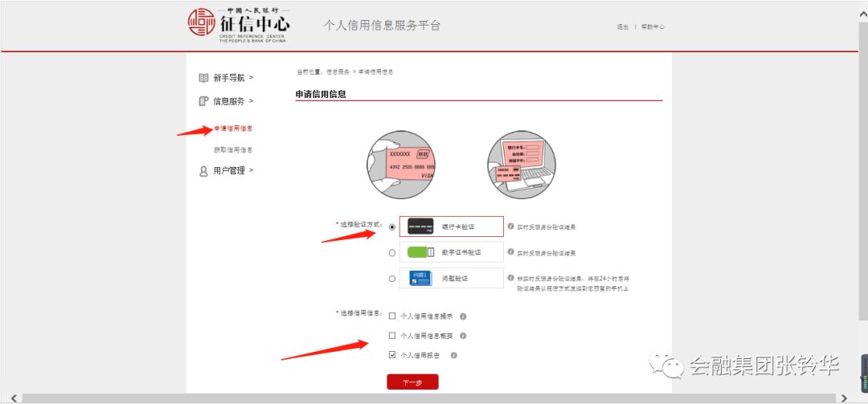
Task: Click the horizontal scrollbar left arrow
Action: (x=14, y=398)
